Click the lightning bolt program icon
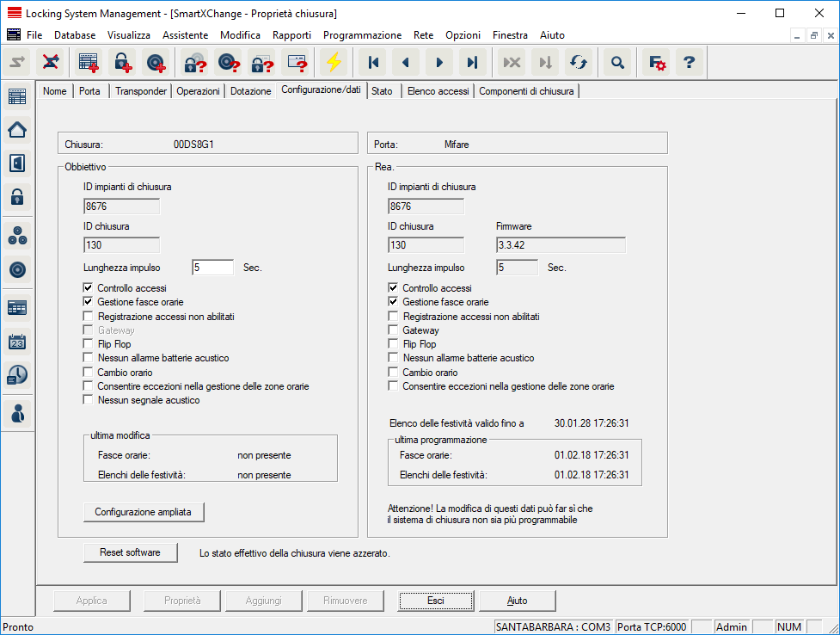The width and height of the screenshot is (840, 635). click(x=334, y=62)
